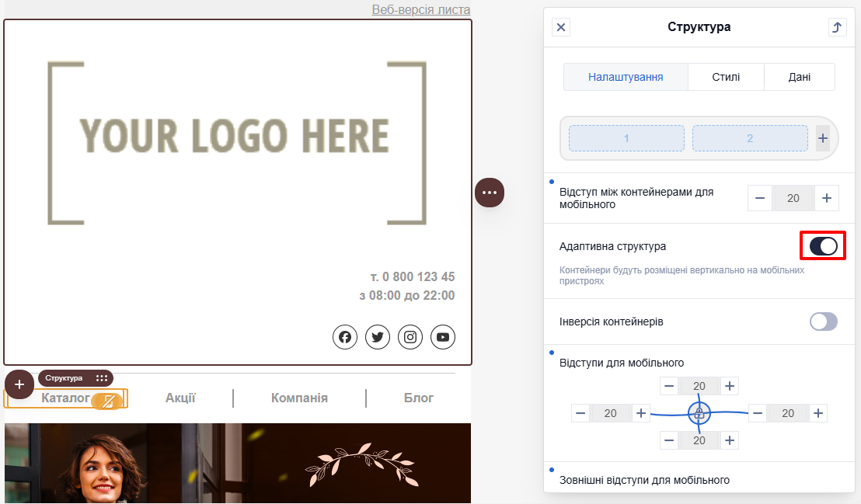Select the Компанія menu item

pyautogui.click(x=299, y=398)
